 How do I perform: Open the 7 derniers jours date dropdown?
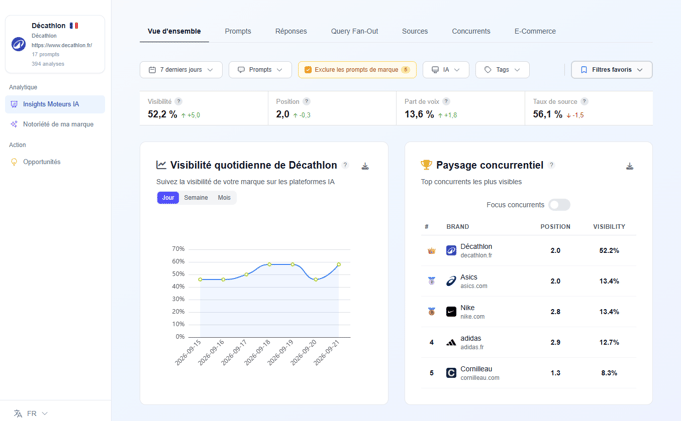[x=181, y=70]
